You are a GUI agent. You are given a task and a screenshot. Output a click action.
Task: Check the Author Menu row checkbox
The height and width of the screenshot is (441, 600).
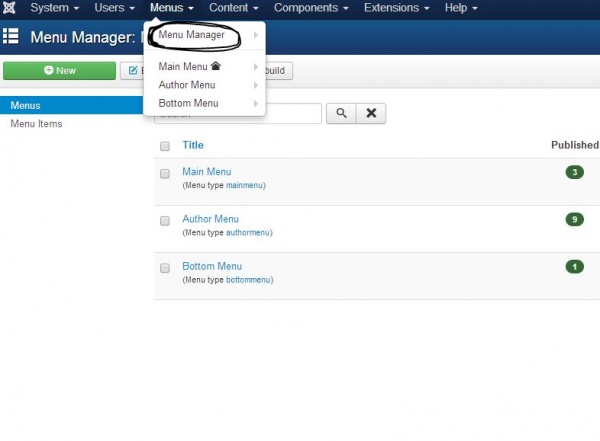(165, 220)
